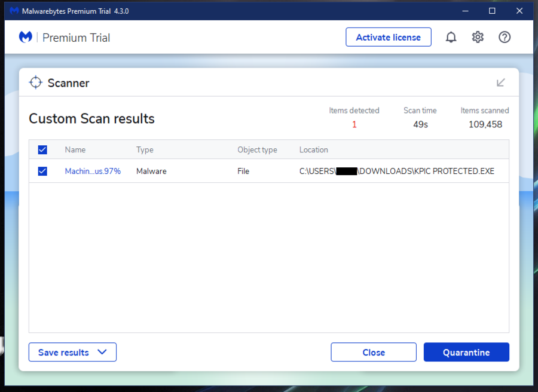Click the Custom Scan results heading
This screenshot has width=538, height=392.
(x=91, y=119)
